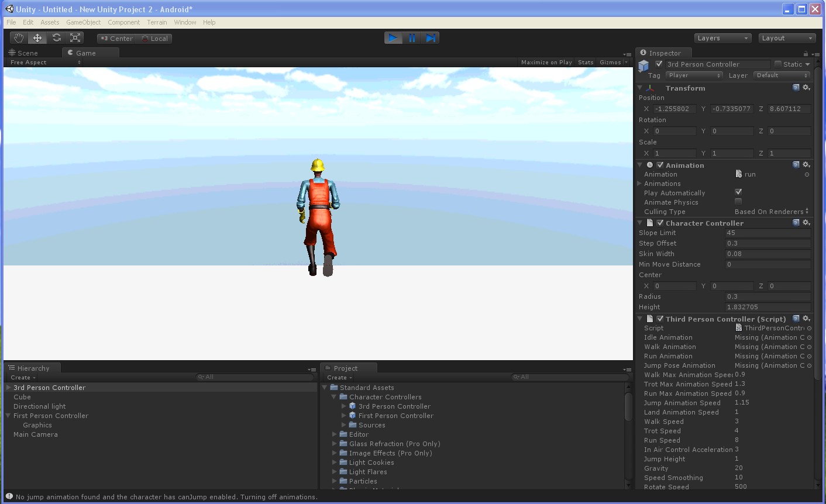Switch to the Scene tab
The height and width of the screenshot is (504, 826).
click(x=23, y=53)
